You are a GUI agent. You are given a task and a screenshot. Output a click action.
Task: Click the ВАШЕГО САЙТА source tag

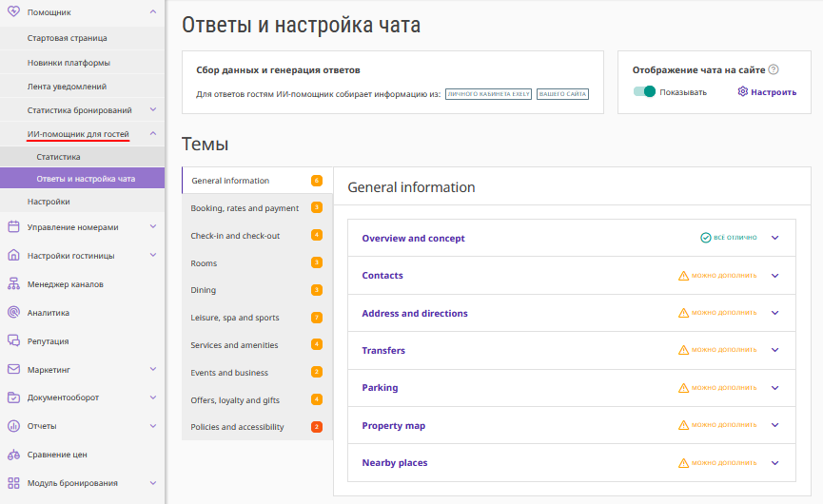(562, 94)
